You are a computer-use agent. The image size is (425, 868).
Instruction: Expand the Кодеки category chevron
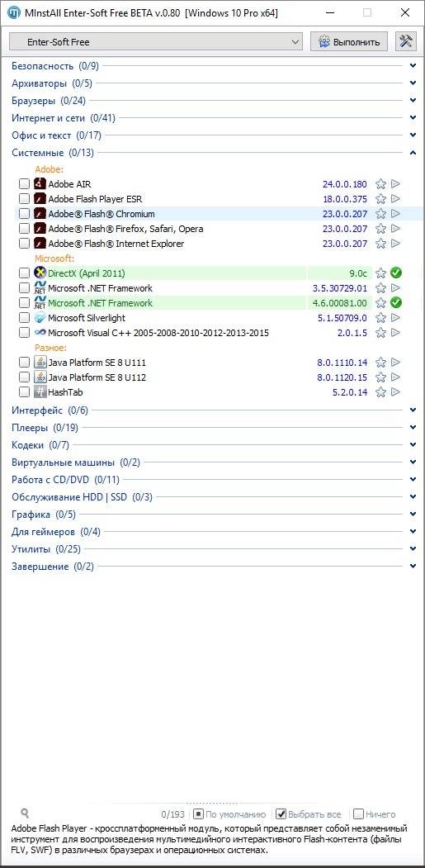(x=413, y=444)
